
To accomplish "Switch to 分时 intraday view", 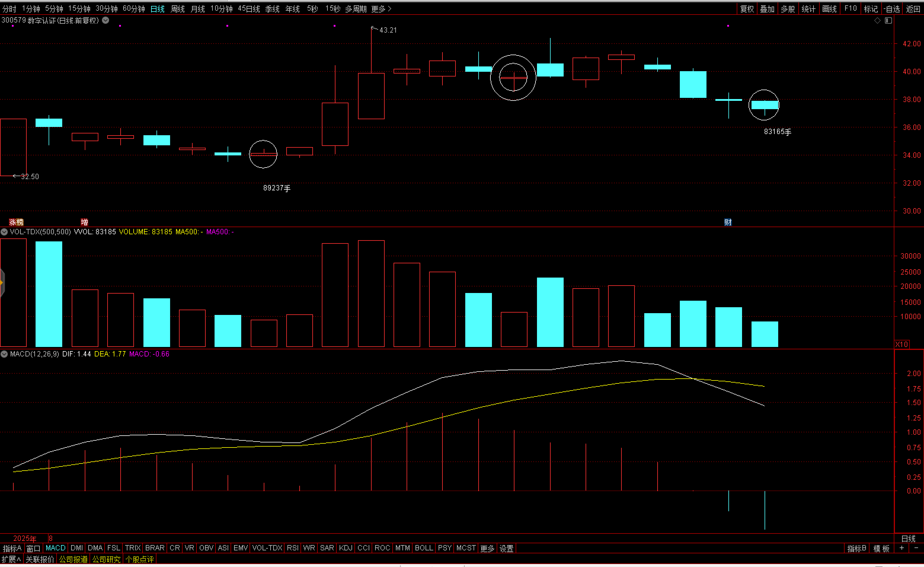I will [x=9, y=9].
